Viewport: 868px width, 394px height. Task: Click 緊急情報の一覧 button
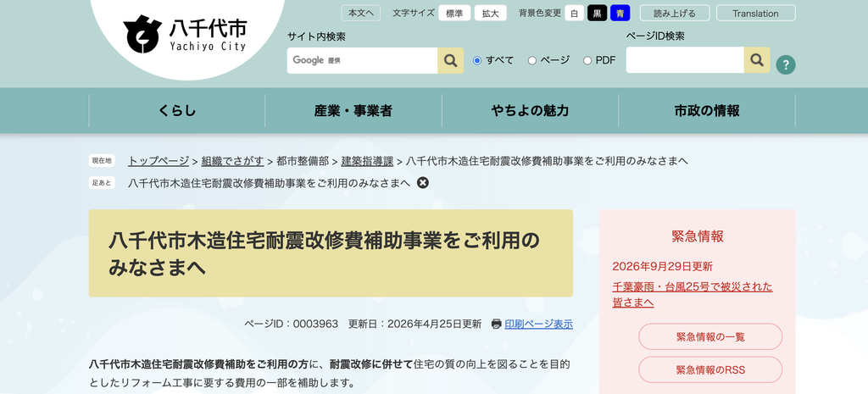click(x=710, y=336)
